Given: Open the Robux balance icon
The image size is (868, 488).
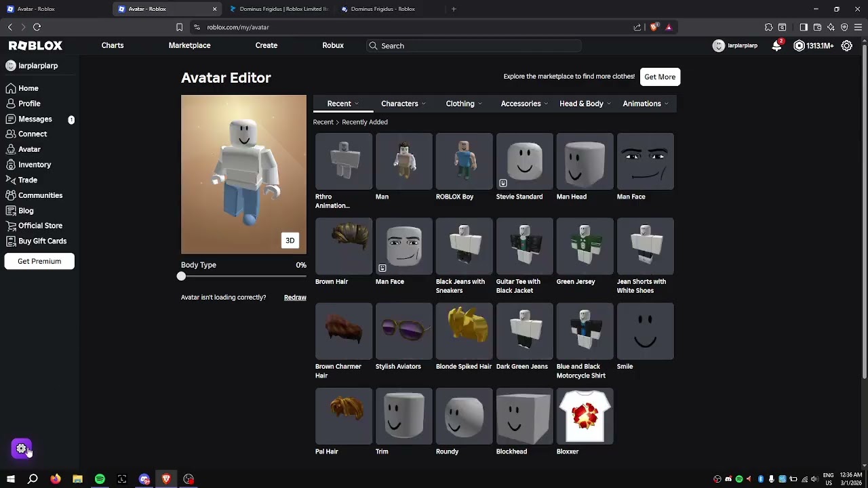Looking at the screenshot, I should tap(799, 45).
